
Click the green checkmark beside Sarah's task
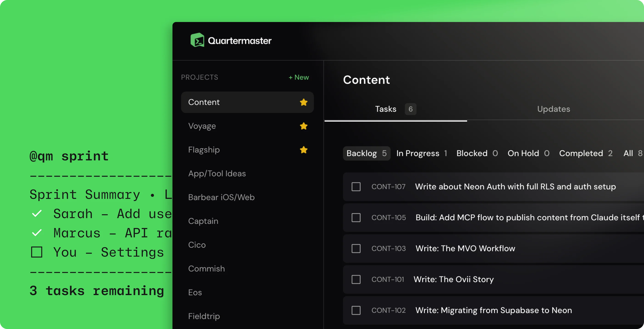37,213
